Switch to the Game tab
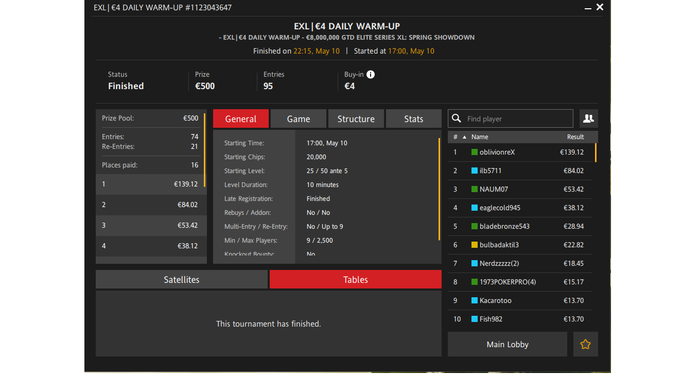The image size is (700, 374). tap(298, 119)
